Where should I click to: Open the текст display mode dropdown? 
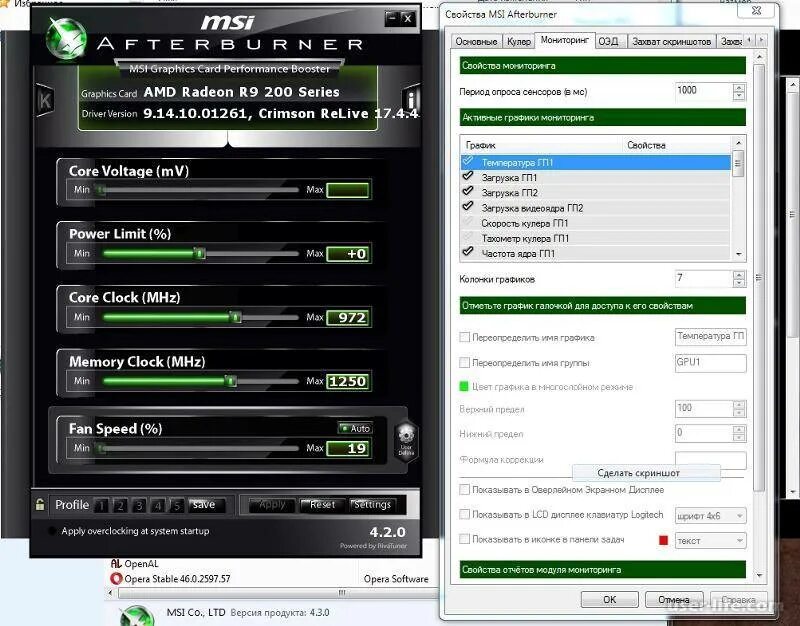(x=710, y=541)
